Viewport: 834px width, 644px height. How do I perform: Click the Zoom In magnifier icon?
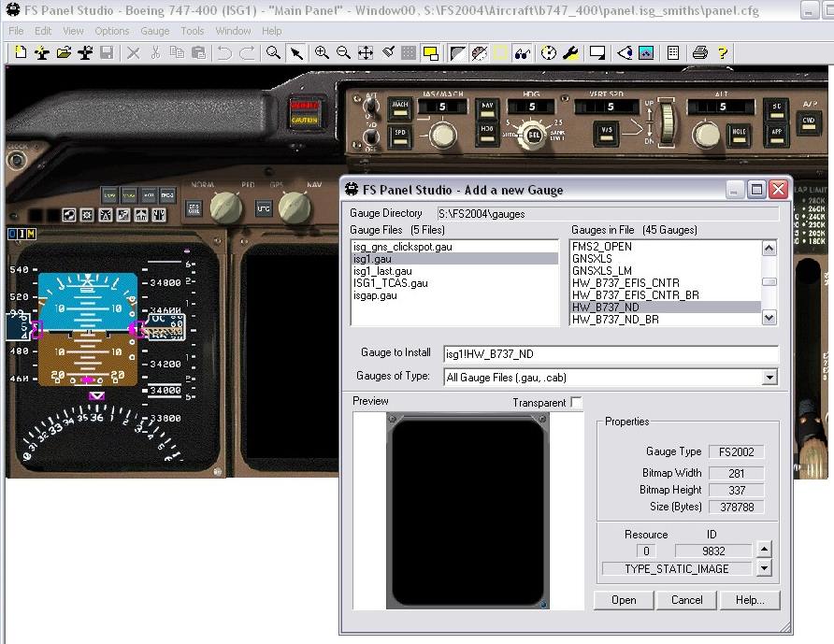tap(322, 52)
